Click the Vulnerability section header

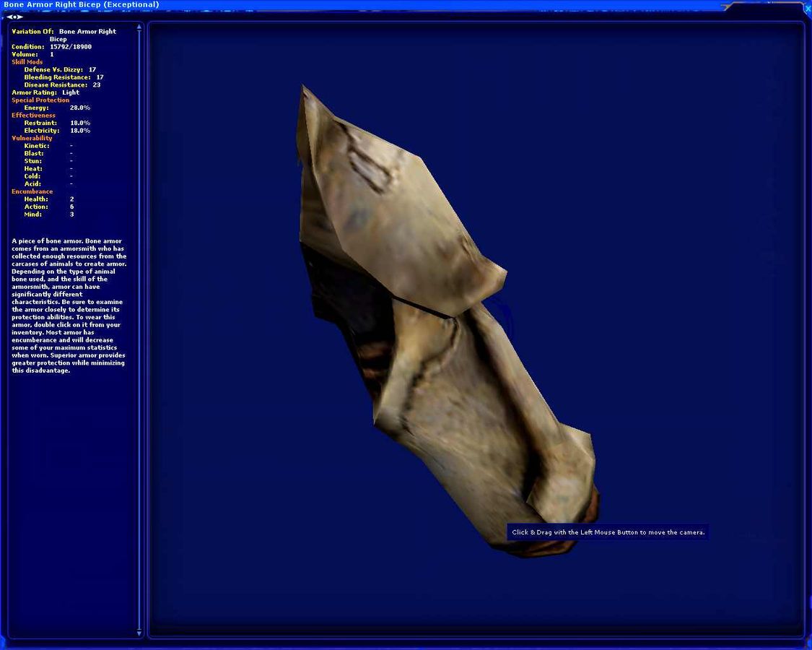tap(32, 138)
